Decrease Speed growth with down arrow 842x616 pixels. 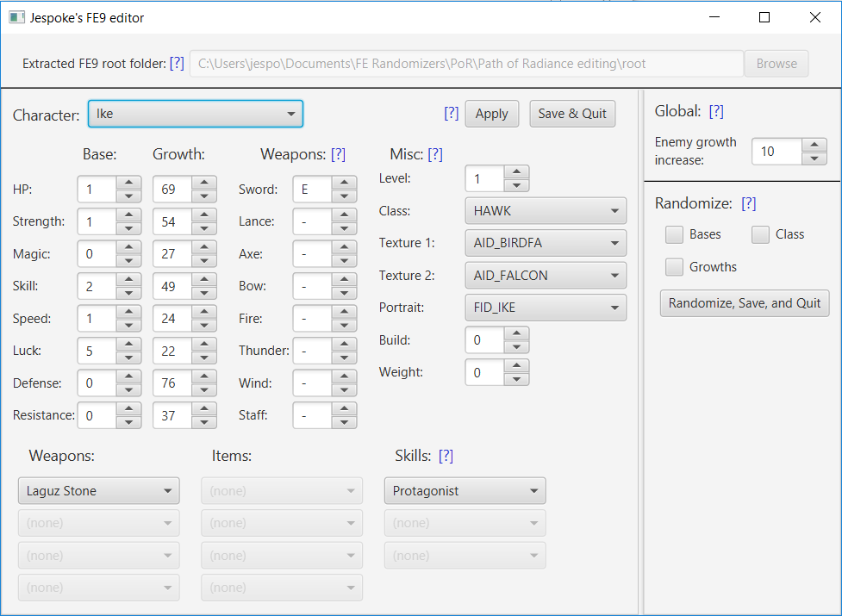point(204,325)
